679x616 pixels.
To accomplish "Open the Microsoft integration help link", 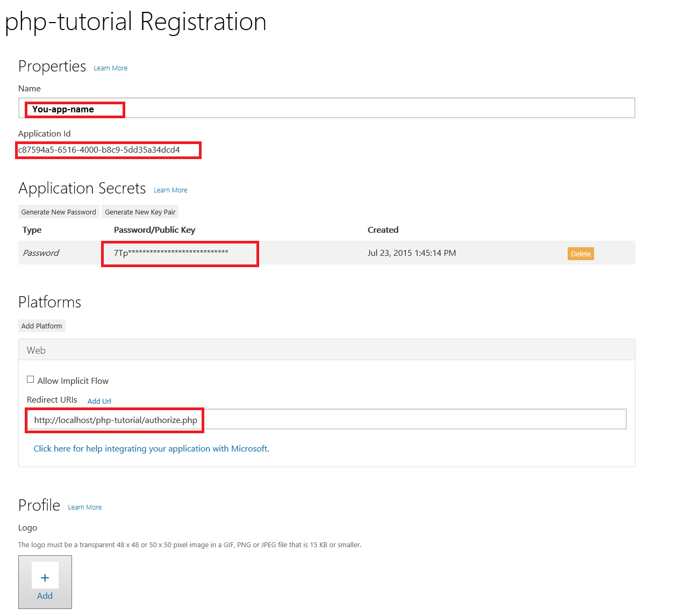I will [x=151, y=449].
